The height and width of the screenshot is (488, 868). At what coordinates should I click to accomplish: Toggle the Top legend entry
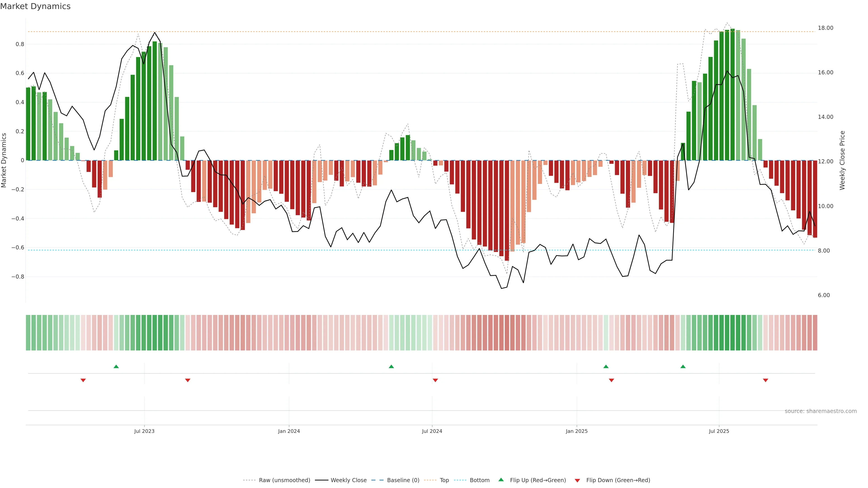[444, 480]
